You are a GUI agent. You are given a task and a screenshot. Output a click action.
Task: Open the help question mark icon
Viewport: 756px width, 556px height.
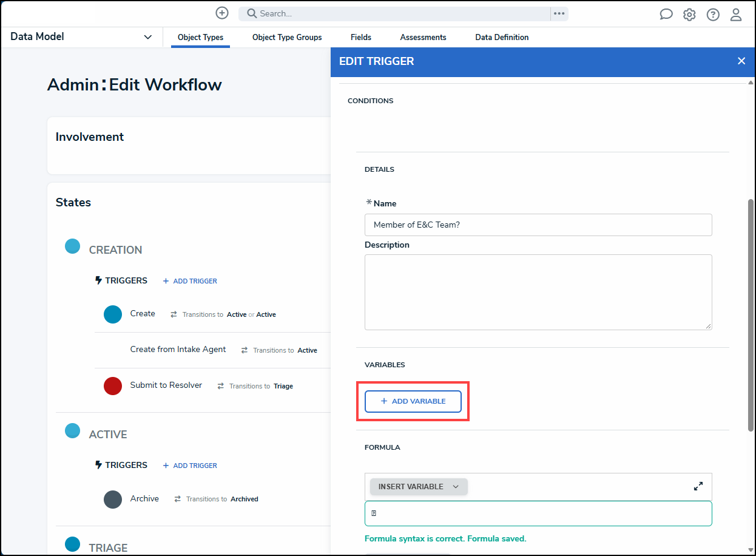713,15
